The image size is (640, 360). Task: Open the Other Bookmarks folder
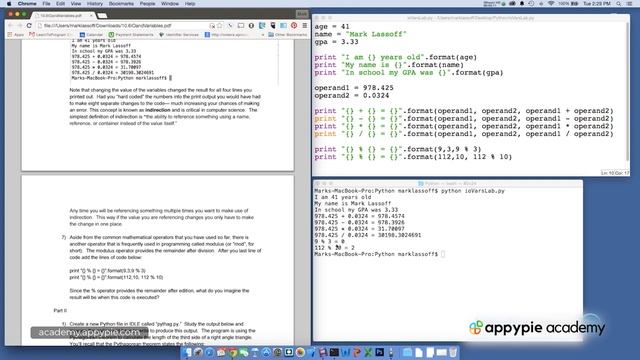tap(287, 35)
